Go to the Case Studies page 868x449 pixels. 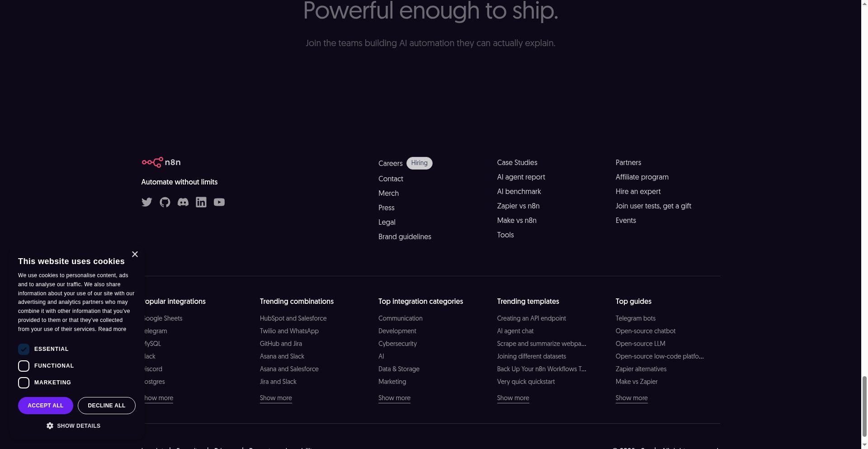click(517, 163)
